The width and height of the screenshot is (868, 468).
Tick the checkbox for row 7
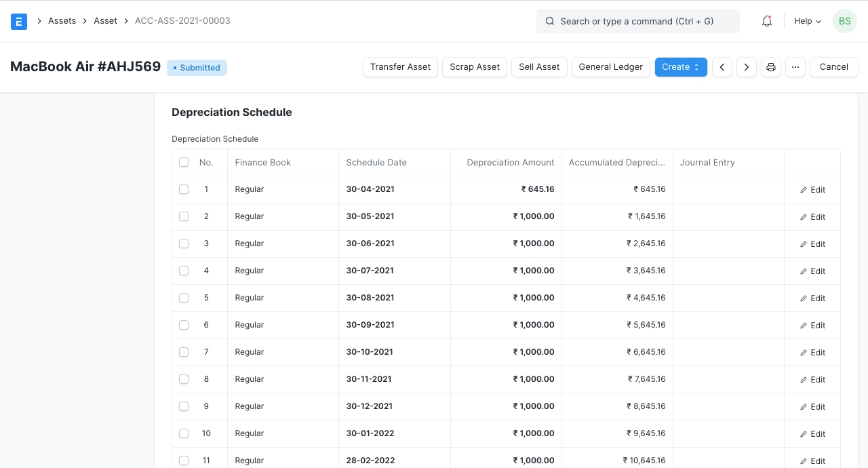coord(184,352)
